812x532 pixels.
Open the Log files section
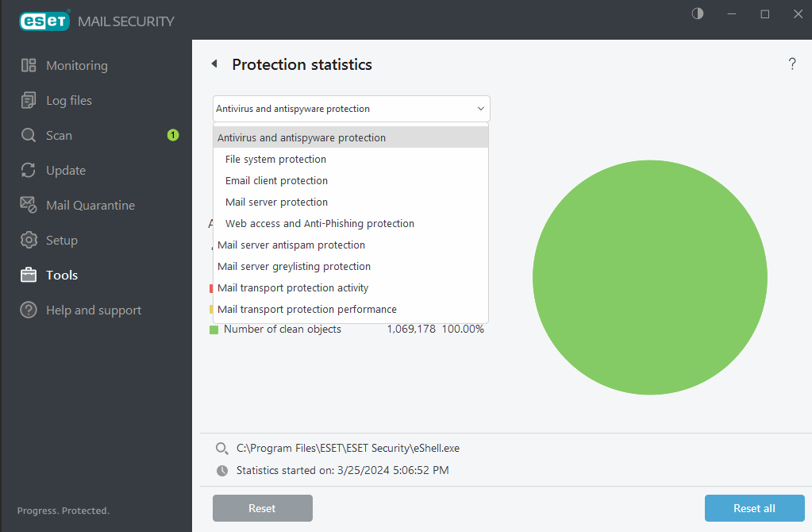(70, 100)
